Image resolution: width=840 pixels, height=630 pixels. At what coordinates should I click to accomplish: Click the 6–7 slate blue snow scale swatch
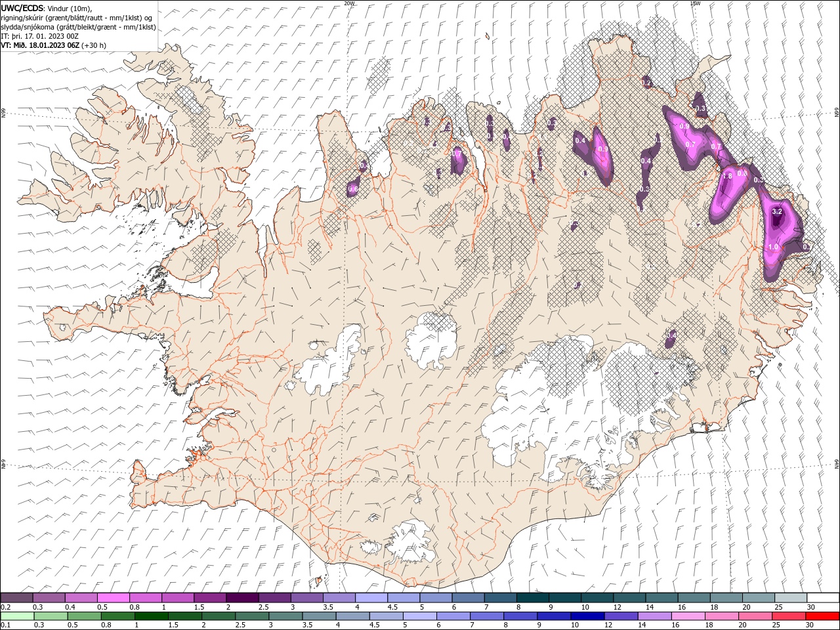(467, 598)
